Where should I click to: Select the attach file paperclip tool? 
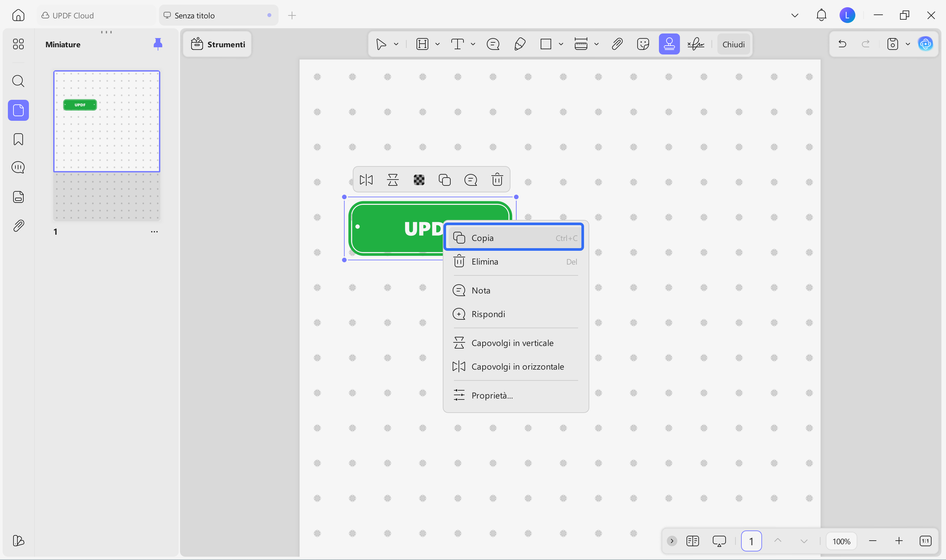(617, 44)
